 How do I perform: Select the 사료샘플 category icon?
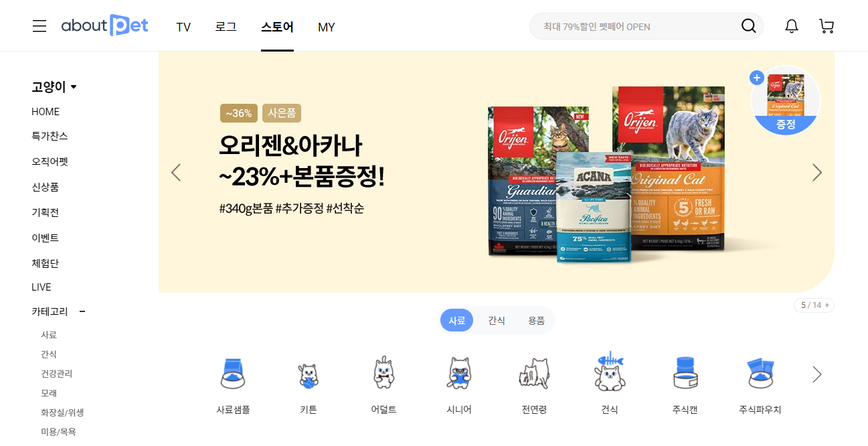pyautogui.click(x=233, y=374)
